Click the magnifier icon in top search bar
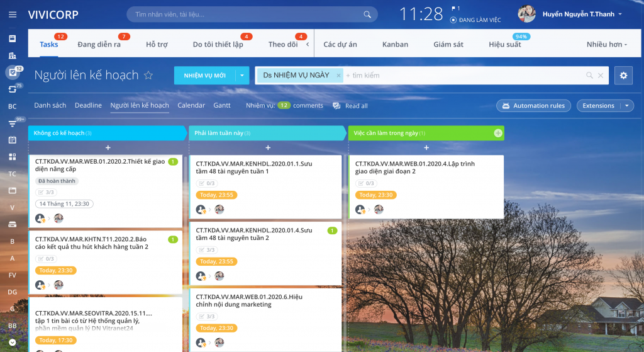644x352 pixels. pyautogui.click(x=367, y=14)
